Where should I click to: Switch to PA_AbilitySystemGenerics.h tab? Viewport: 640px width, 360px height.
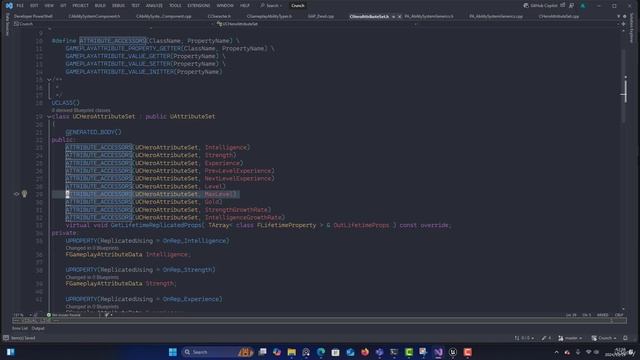point(429,16)
